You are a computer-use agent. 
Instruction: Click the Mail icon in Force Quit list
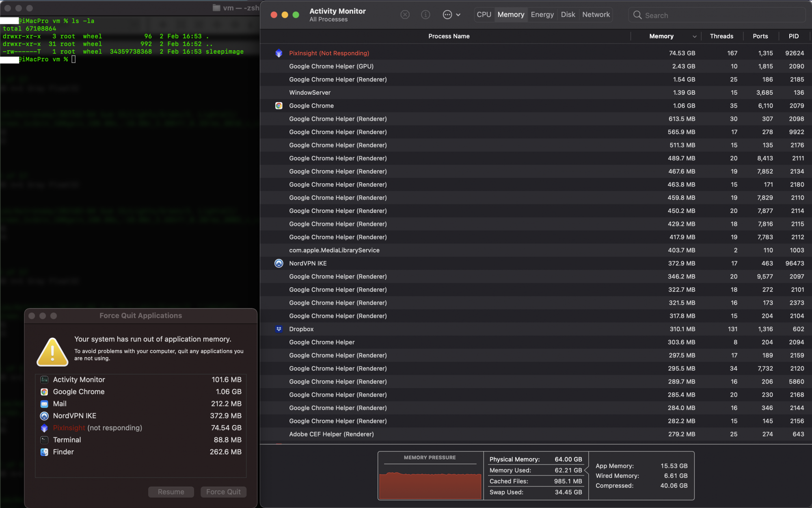(x=44, y=404)
